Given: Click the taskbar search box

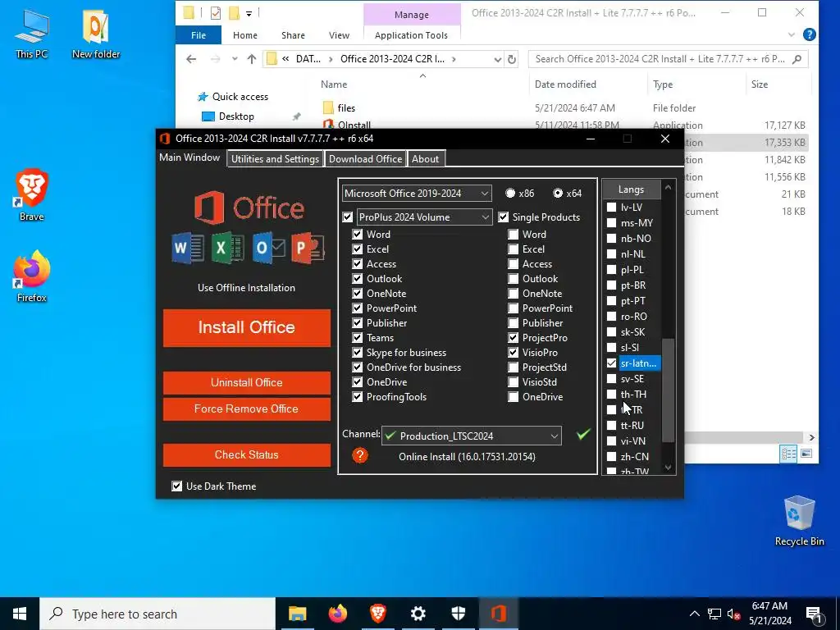Looking at the screenshot, I should point(157,614).
